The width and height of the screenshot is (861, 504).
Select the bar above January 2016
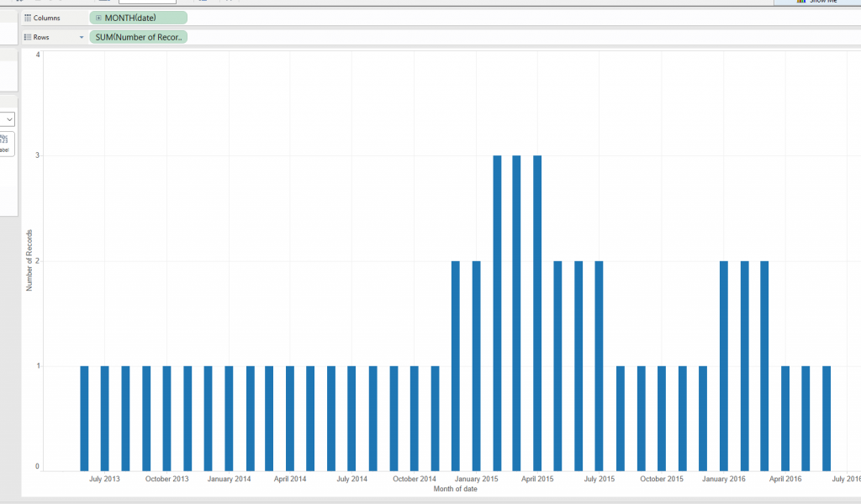(724, 365)
